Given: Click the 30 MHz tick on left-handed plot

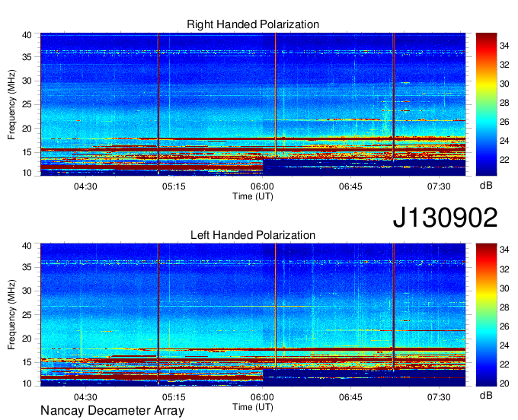Looking at the screenshot, I should [27, 291].
